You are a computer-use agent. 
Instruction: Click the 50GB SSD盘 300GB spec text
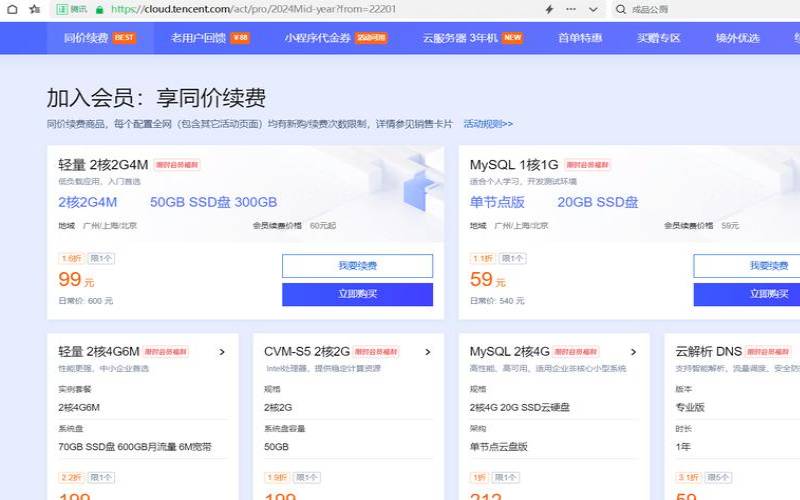tap(213, 202)
